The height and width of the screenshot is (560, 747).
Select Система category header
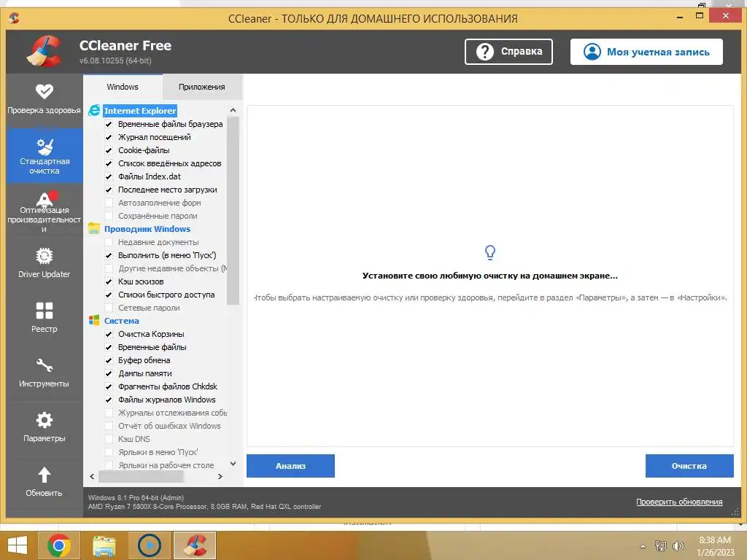click(x=122, y=321)
